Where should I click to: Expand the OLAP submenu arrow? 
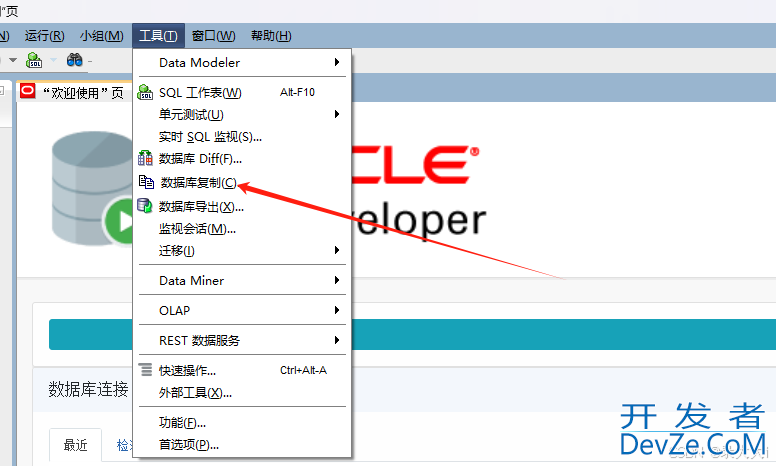(337, 310)
